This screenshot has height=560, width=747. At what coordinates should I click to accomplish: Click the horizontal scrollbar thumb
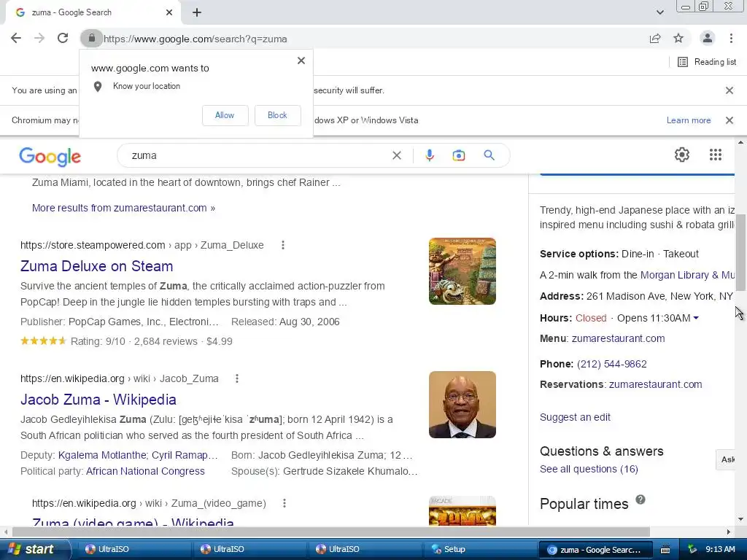coord(331,532)
